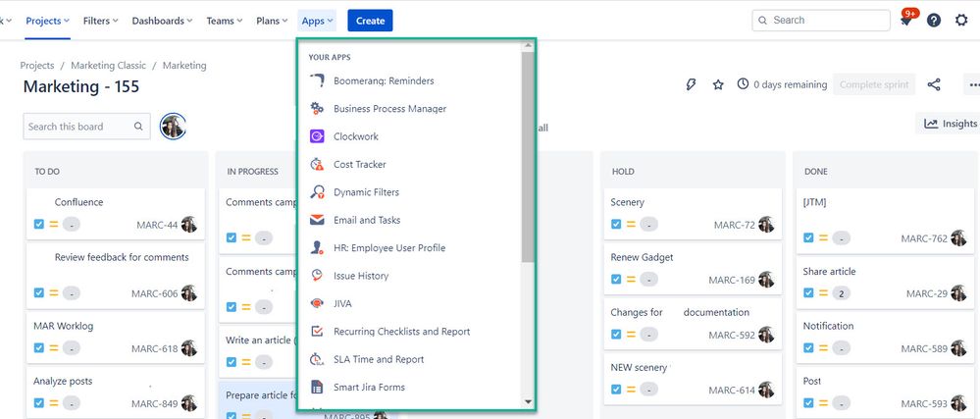
Task: Star the Marketing - 155 board
Action: pyautogui.click(x=718, y=84)
